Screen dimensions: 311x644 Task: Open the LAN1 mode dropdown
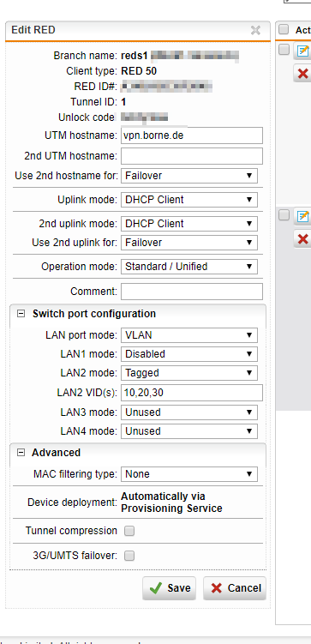pos(189,354)
